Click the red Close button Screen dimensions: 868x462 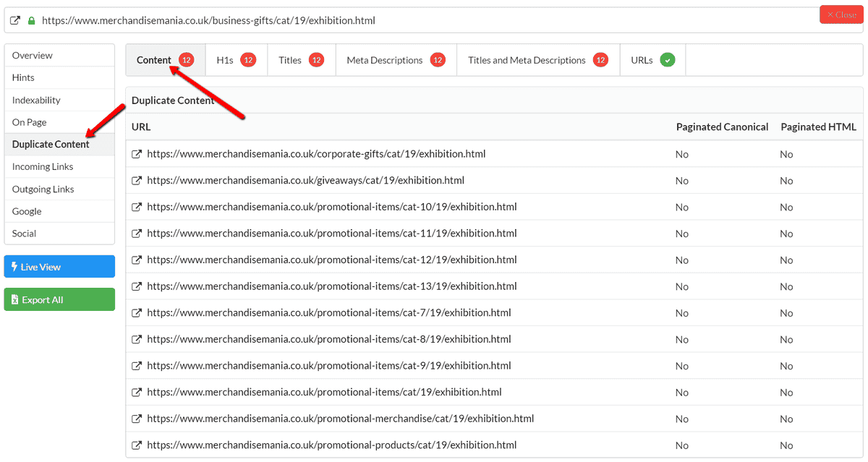click(x=841, y=14)
